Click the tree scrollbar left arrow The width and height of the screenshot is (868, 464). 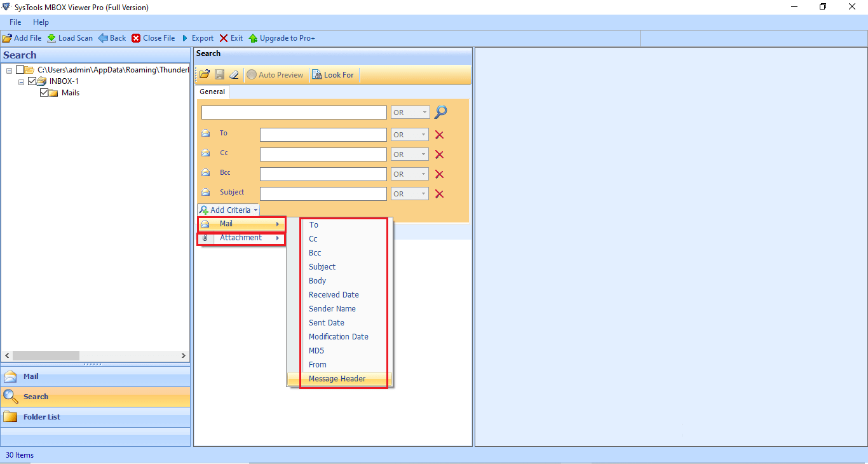pos(7,356)
